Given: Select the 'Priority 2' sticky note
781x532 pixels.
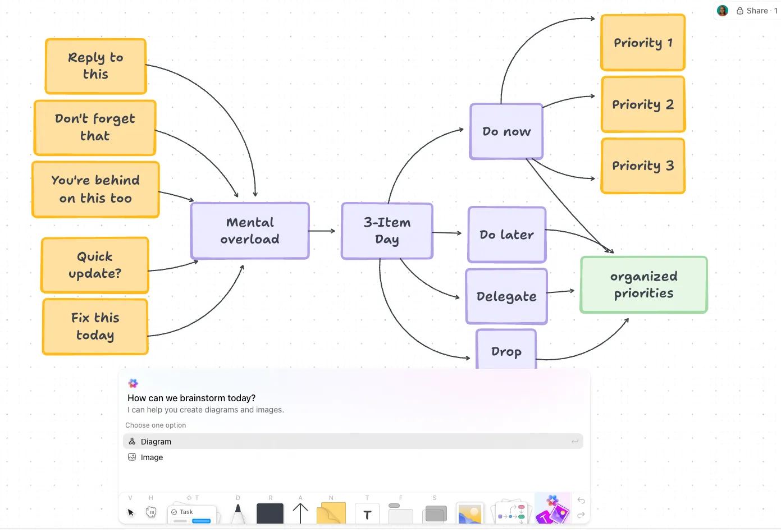Looking at the screenshot, I should pos(643,104).
